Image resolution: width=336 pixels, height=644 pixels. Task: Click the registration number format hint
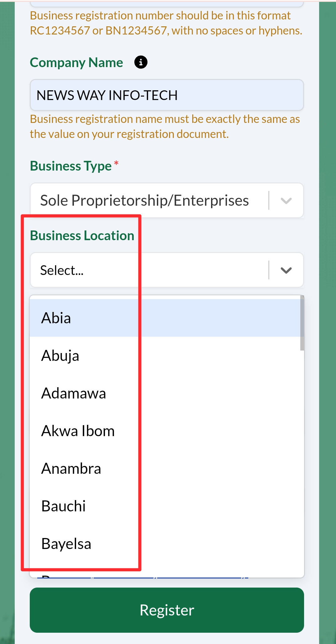tap(166, 23)
